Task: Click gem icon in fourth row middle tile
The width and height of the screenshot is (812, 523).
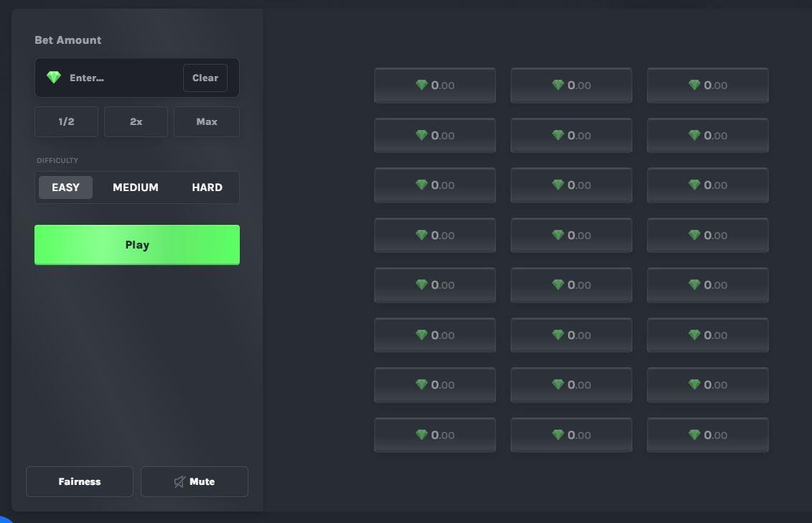Action: (558, 235)
